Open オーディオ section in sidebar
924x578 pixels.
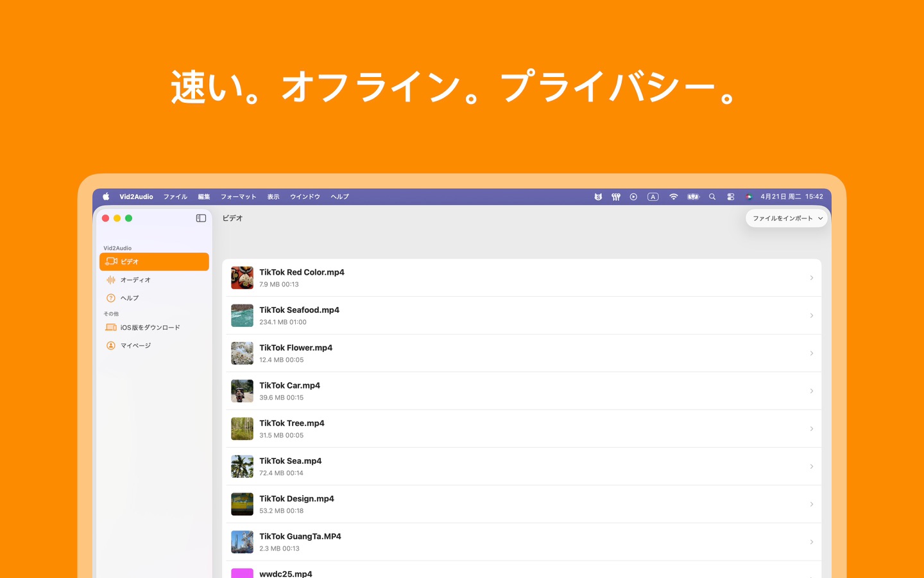(154, 280)
